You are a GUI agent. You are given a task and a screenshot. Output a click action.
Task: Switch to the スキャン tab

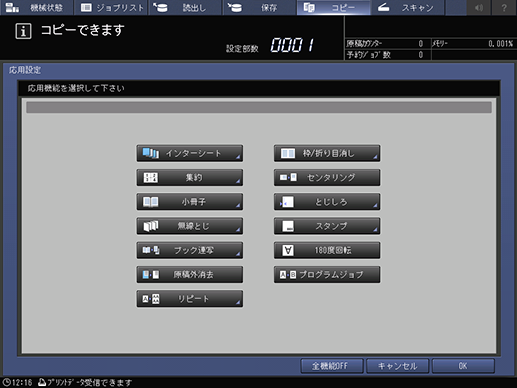408,7
